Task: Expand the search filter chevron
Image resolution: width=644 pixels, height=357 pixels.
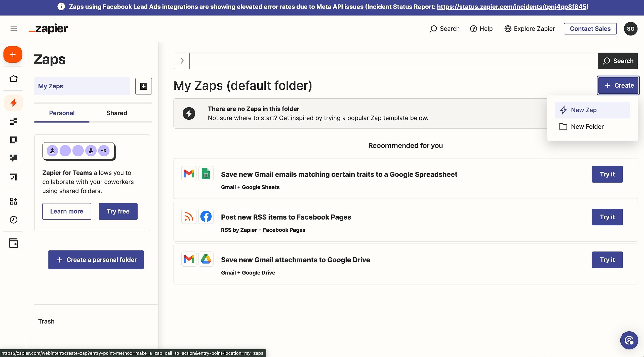Action: click(x=182, y=61)
